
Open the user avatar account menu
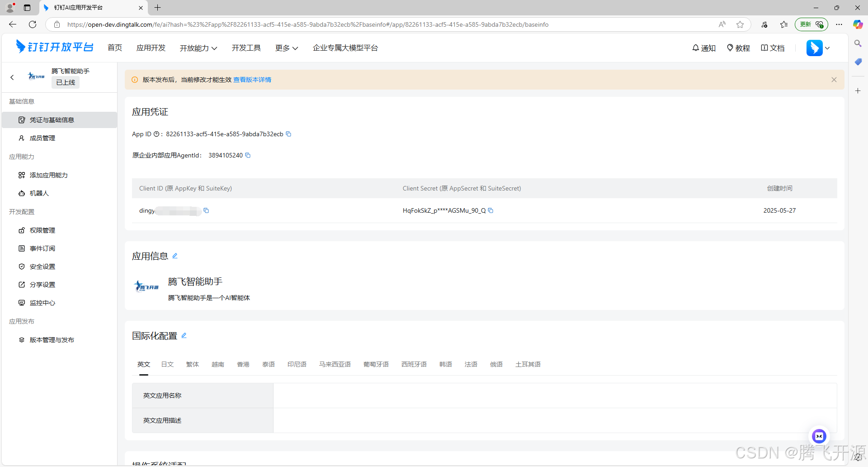(818, 48)
